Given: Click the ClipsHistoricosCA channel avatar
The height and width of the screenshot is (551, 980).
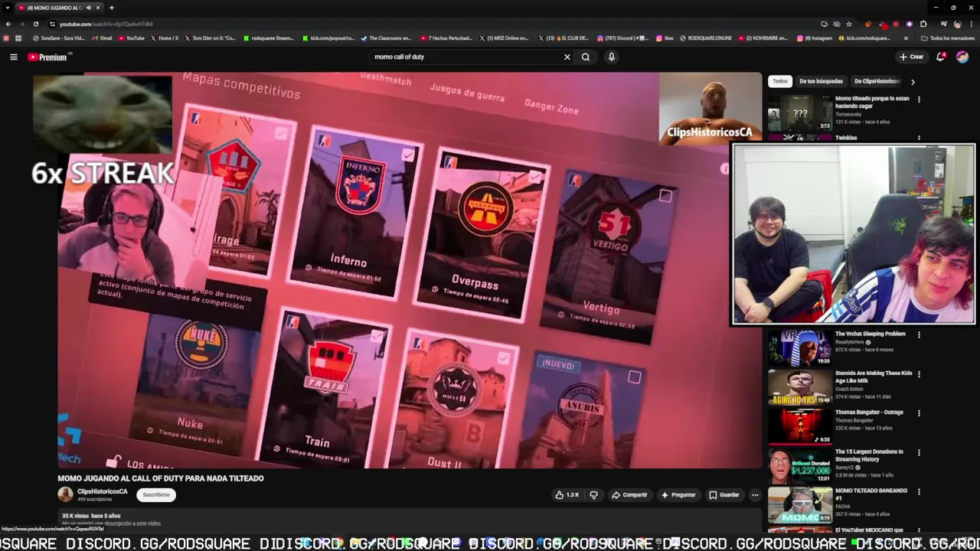Looking at the screenshot, I should click(66, 494).
